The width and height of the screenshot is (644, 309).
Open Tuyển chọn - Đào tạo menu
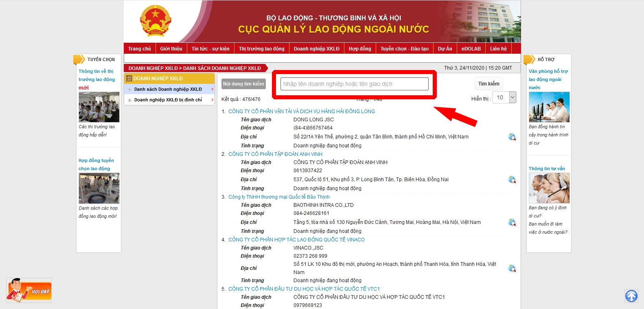click(405, 48)
